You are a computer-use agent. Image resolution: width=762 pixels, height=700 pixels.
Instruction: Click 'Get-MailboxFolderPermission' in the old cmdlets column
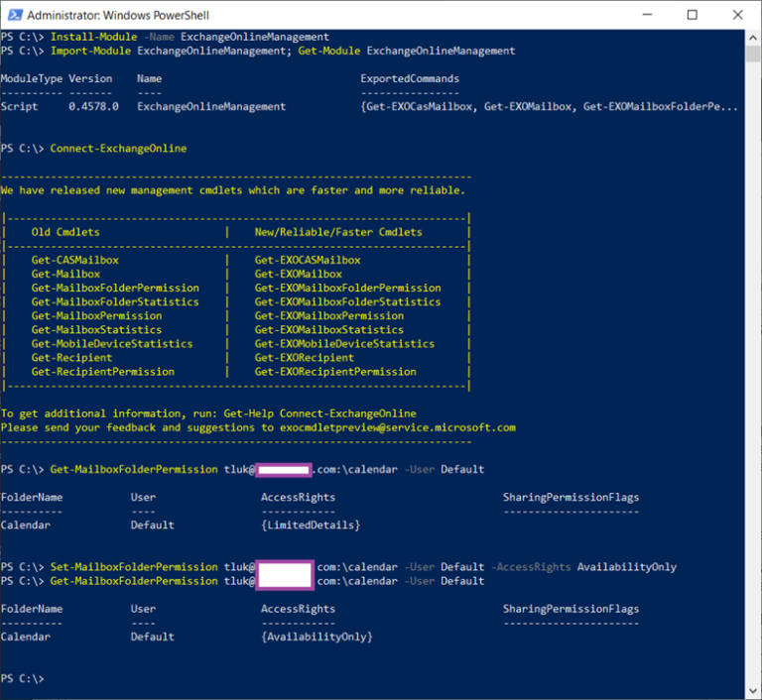[x=115, y=289]
